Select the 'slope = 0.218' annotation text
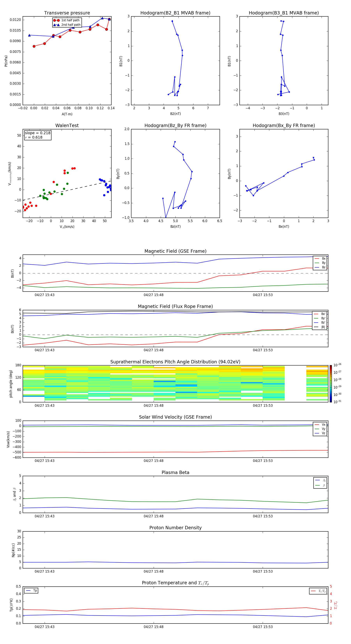The image size is (351, 644). point(37,133)
